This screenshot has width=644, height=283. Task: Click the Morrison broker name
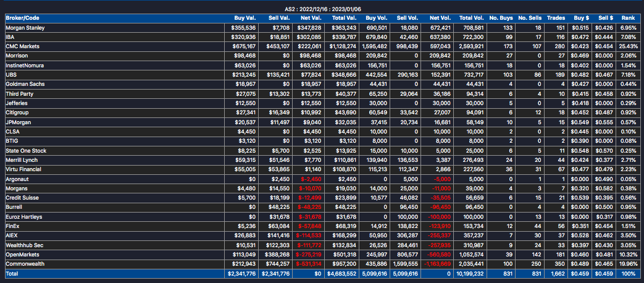click(17, 56)
